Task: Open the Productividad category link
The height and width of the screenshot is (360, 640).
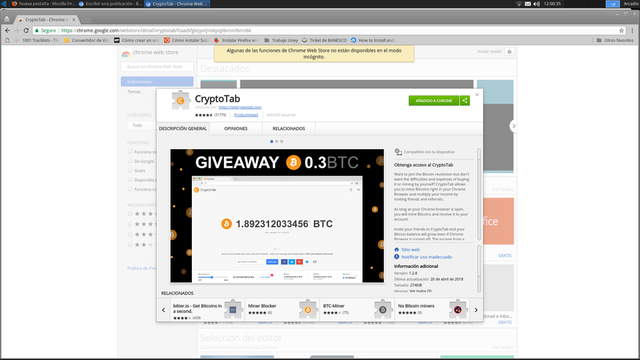Action: [246, 115]
